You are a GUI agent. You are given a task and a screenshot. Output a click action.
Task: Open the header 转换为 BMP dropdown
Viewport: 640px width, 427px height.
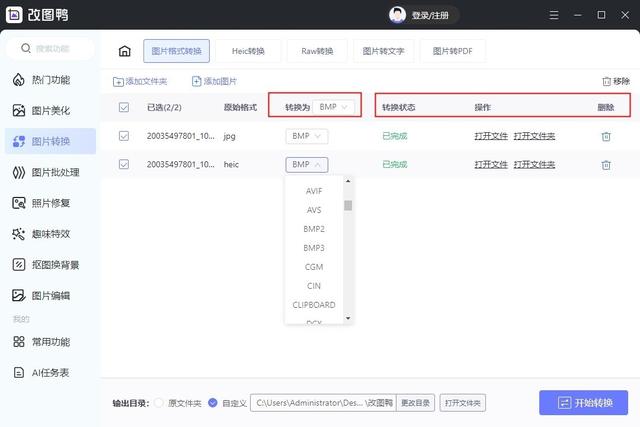[x=333, y=107]
